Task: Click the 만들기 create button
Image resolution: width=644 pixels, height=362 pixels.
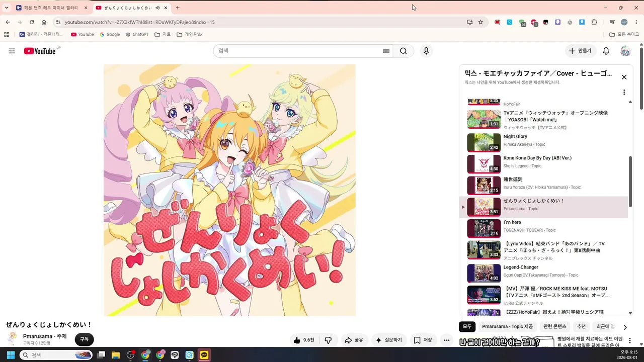Action: click(580, 51)
